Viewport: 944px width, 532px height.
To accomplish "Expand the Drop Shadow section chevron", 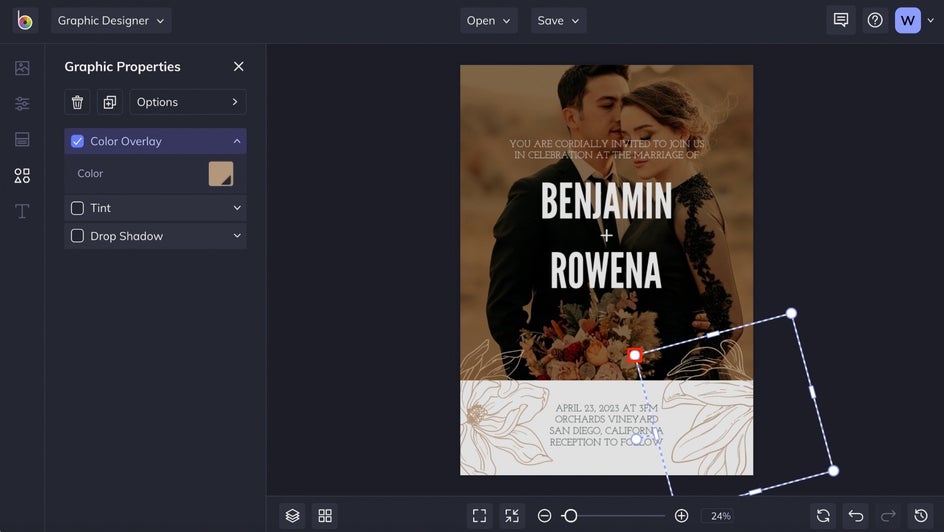I will point(237,236).
